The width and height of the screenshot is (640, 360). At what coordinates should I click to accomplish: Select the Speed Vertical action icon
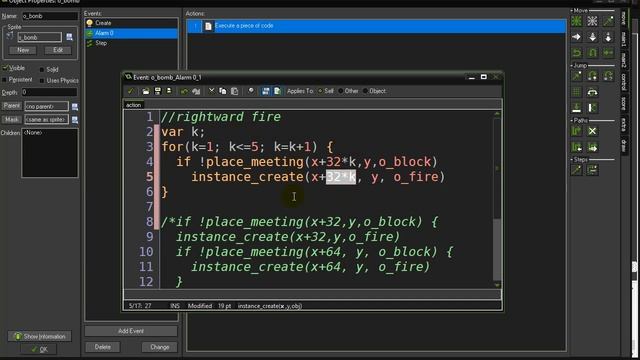pyautogui.click(x=592, y=37)
